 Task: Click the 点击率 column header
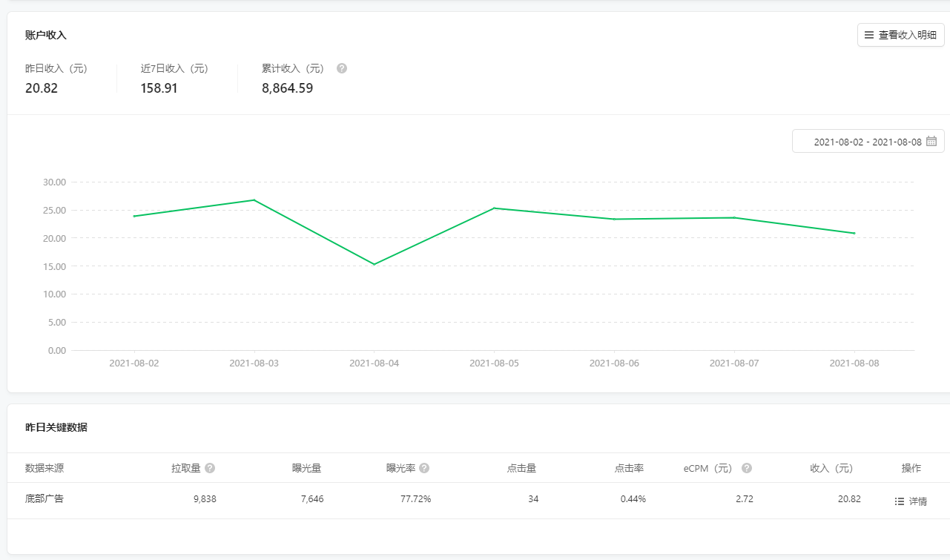pyautogui.click(x=628, y=468)
